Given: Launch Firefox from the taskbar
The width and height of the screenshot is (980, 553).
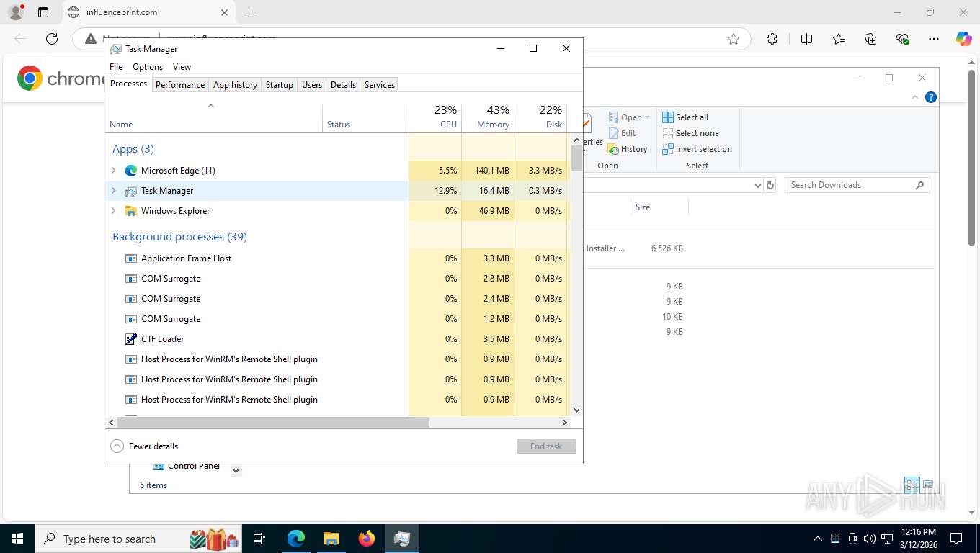Looking at the screenshot, I should 367,539.
